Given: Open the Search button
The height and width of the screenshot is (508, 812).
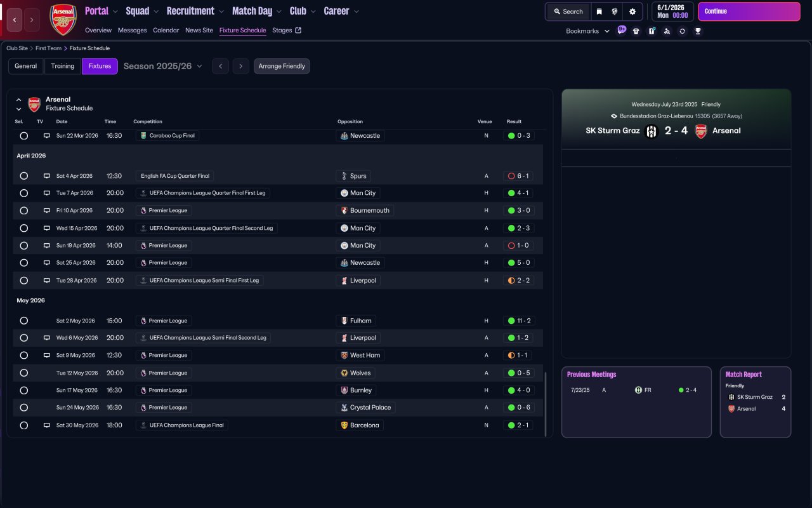Looking at the screenshot, I should [568, 11].
